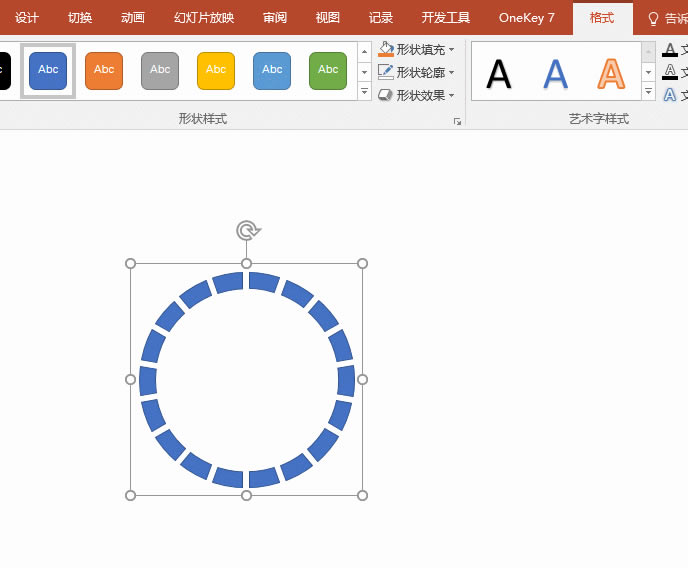Switch to the 幻灯片放映 tab
Screen dimensions: 688x568
tap(204, 18)
